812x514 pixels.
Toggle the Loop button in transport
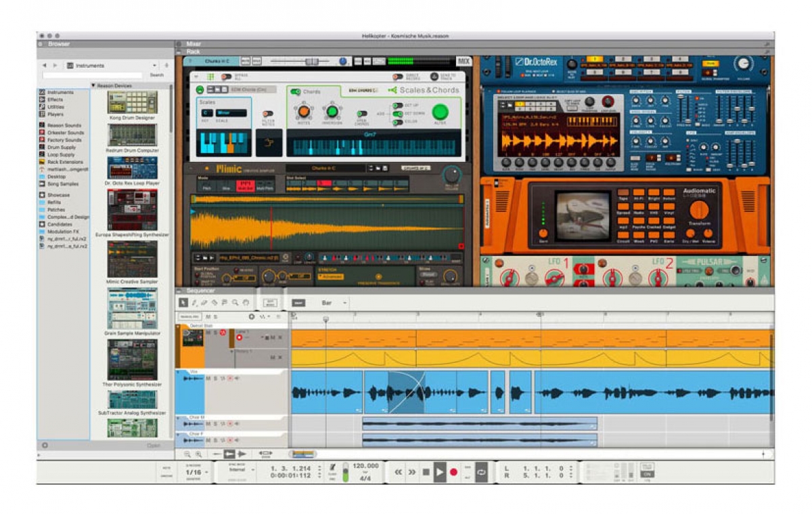[x=481, y=471]
